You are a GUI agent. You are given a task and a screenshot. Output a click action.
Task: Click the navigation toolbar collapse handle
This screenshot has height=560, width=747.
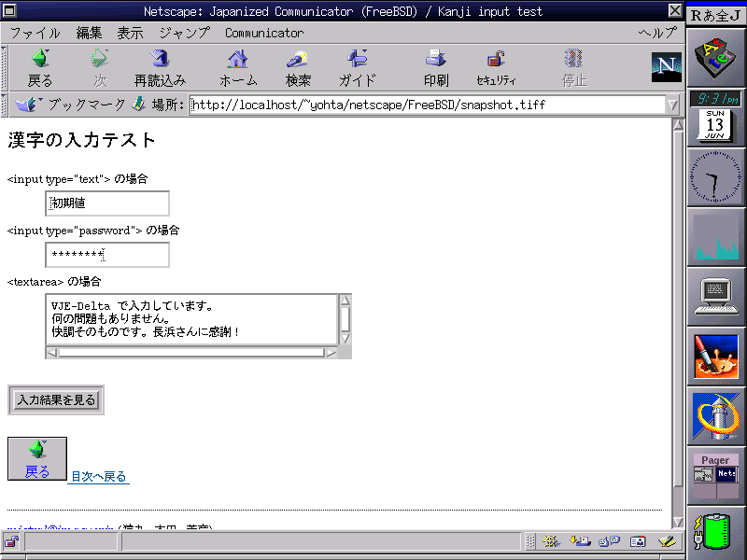[4, 68]
